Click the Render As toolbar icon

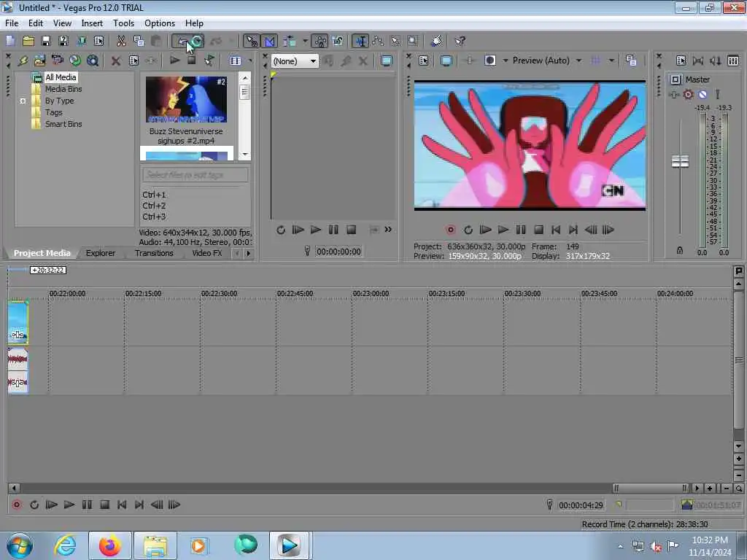tap(82, 41)
